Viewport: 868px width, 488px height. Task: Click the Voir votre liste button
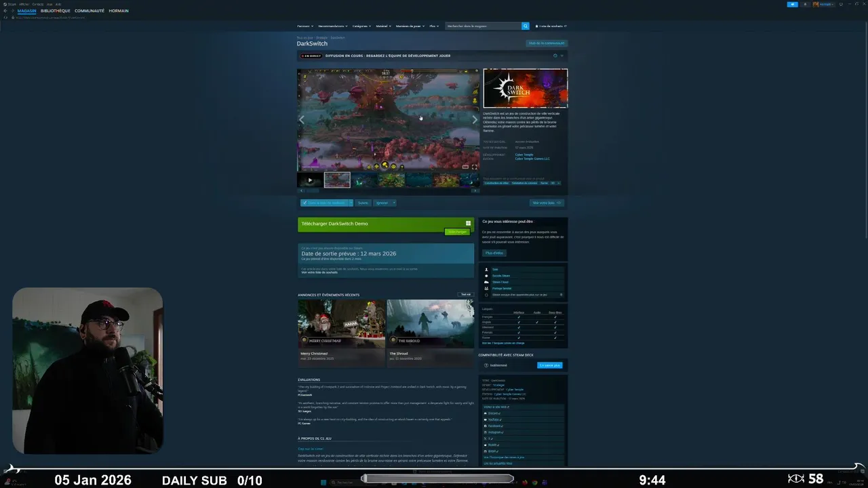pyautogui.click(x=547, y=203)
